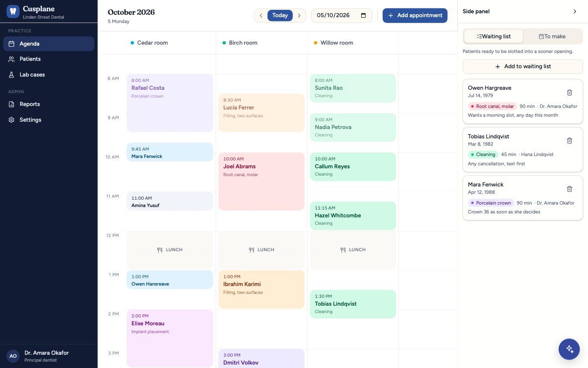588x368 pixels.
Task: Click the Cedar room lunch block
Action: tap(170, 250)
